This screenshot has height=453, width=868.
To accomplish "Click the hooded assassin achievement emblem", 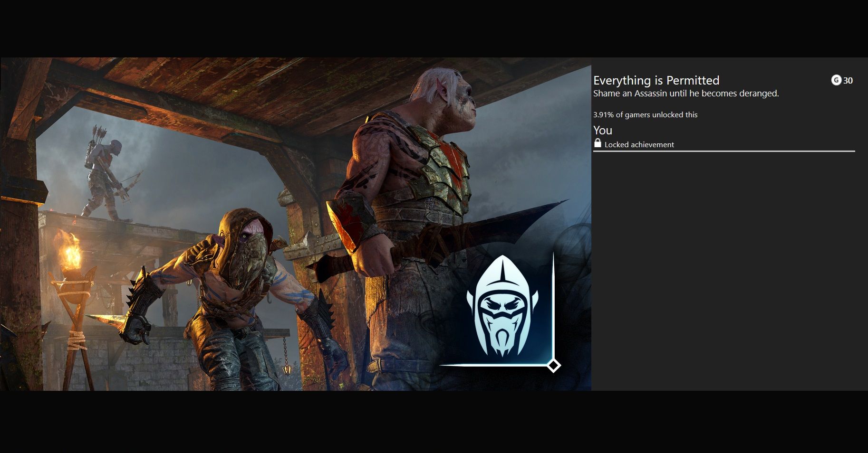I will coord(502,306).
